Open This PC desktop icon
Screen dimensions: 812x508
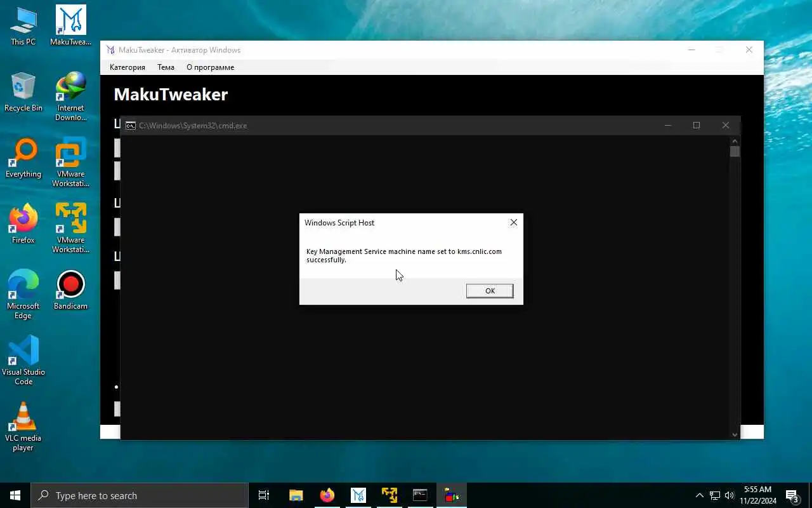coord(23,27)
